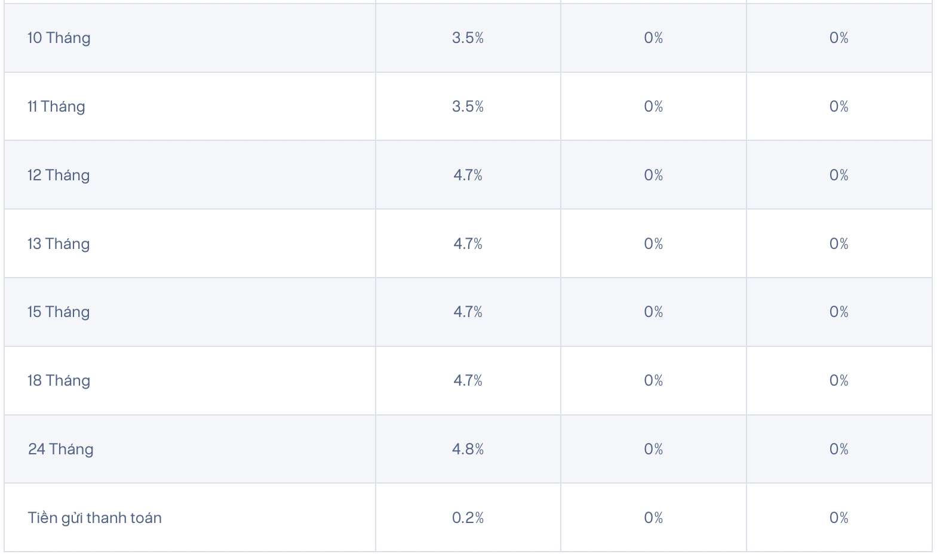
Task: Select the Tiền gửi thanh toán row label
Action: pyautogui.click(x=95, y=518)
